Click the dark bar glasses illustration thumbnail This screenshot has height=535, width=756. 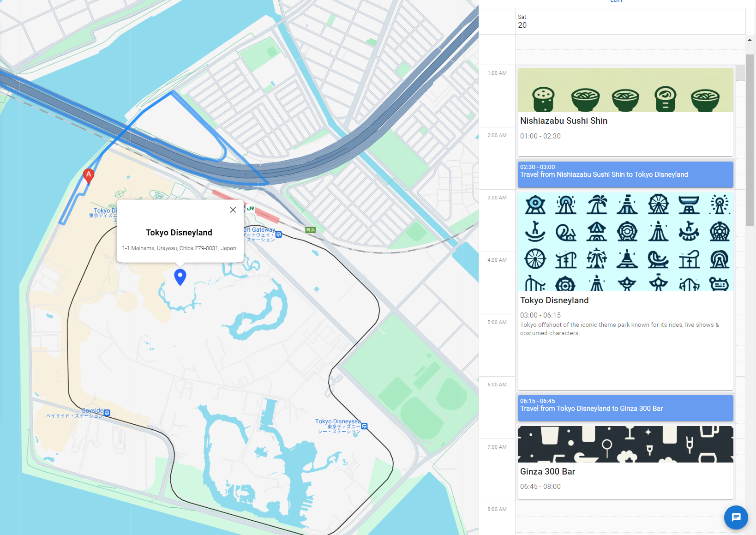click(625, 444)
